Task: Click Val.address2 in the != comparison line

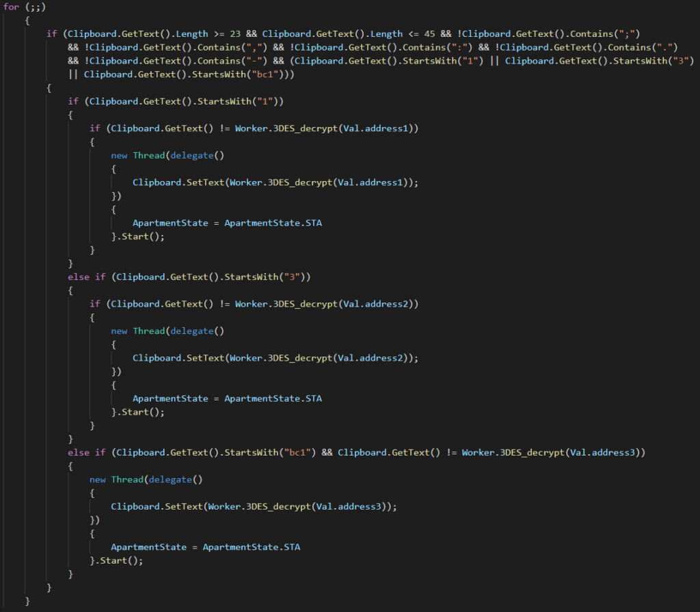Action: (x=375, y=304)
